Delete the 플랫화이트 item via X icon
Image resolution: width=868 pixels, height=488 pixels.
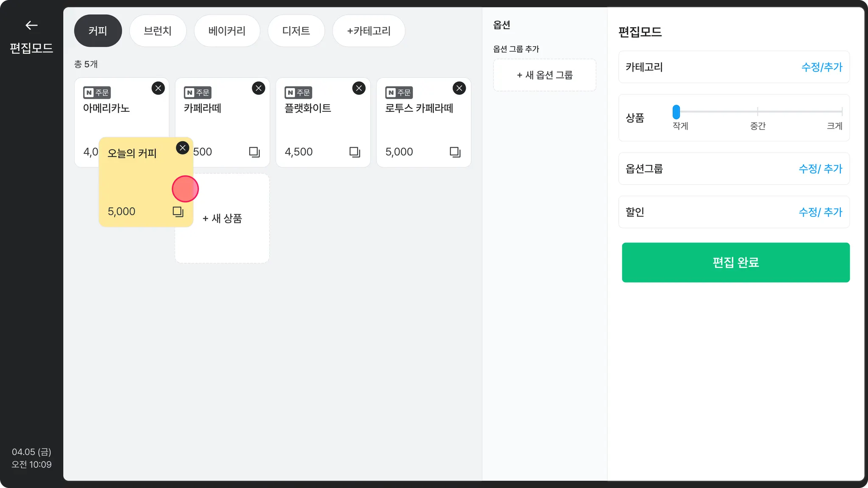tap(359, 88)
